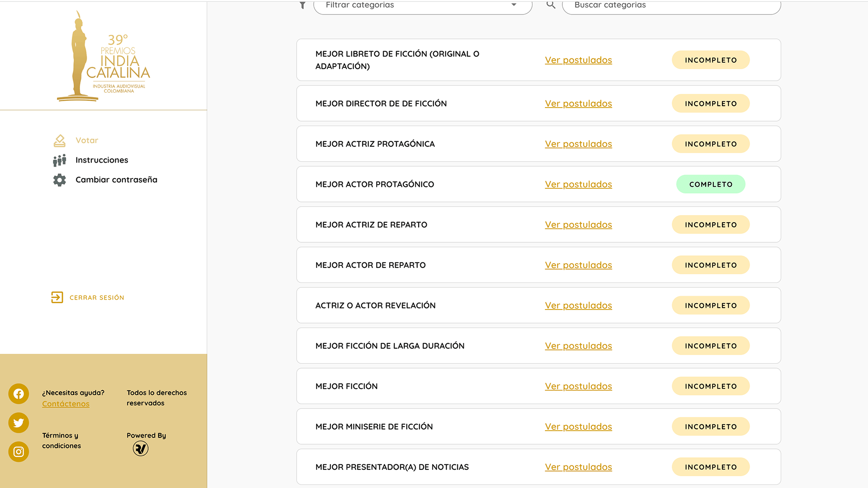Viewport: 868px width, 488px height.
Task: Click the Votar ballot icon
Action: 59,141
